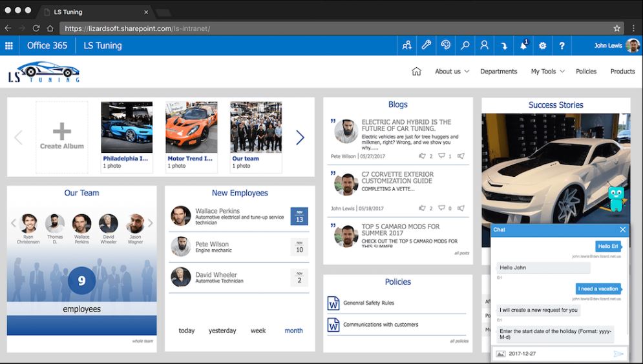Click the browser back arrow
The width and height of the screenshot is (643, 364).
[x=8, y=28]
